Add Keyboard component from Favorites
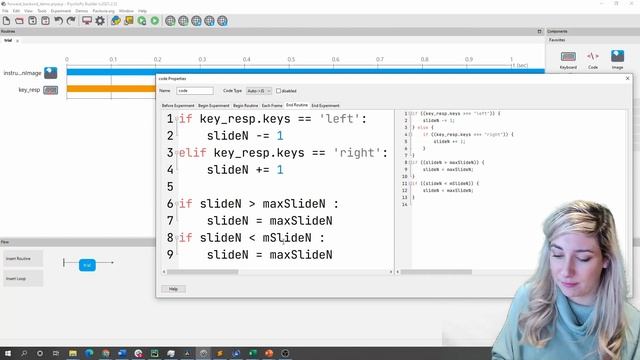Image resolution: width=640 pixels, height=360 pixels. [568, 60]
